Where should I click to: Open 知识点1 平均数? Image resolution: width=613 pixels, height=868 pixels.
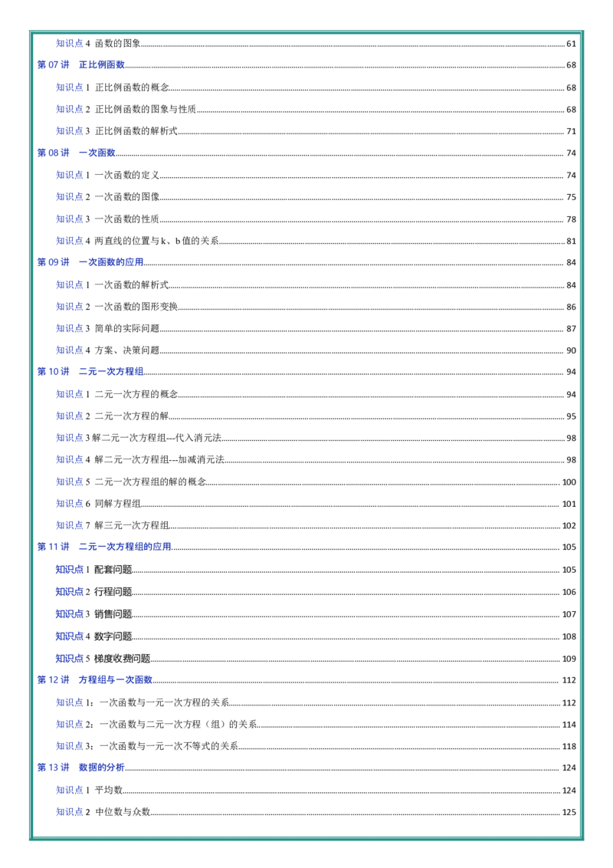click(x=316, y=790)
